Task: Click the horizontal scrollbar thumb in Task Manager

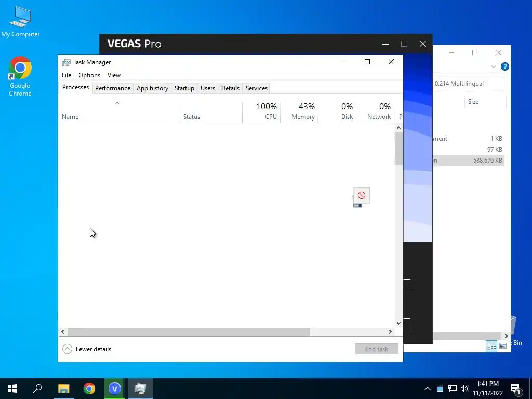Action: 189,331
